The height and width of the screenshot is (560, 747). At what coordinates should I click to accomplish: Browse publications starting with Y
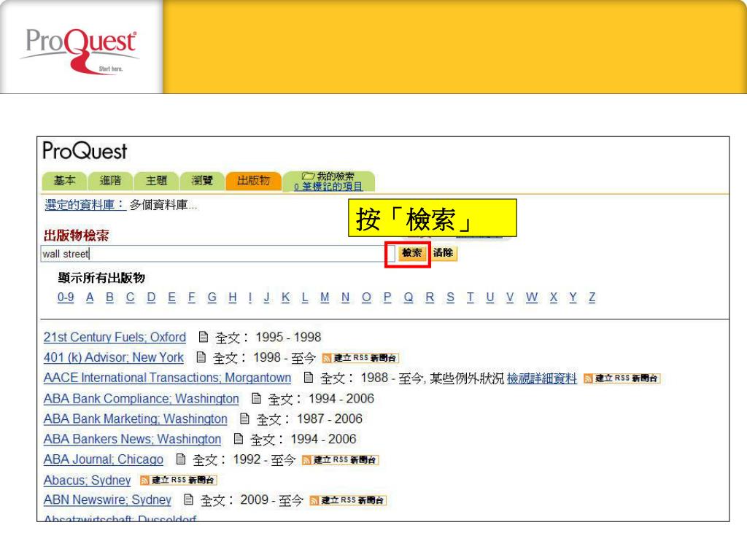tap(573, 297)
